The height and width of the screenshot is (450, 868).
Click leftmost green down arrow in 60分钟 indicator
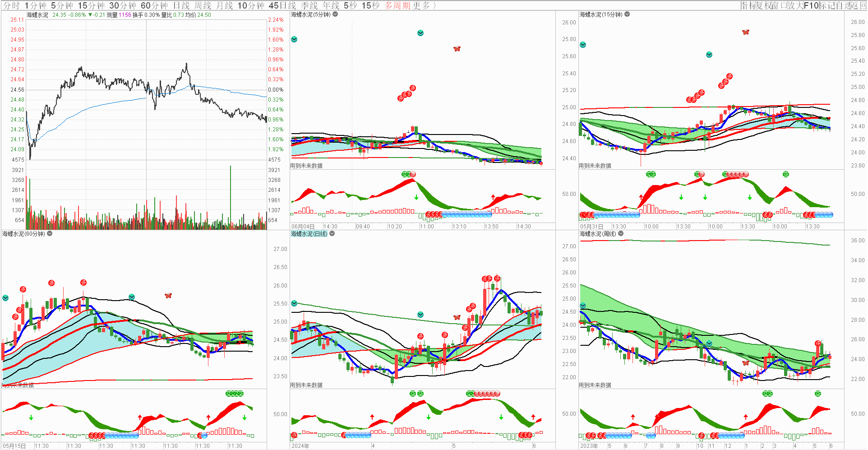point(31,418)
